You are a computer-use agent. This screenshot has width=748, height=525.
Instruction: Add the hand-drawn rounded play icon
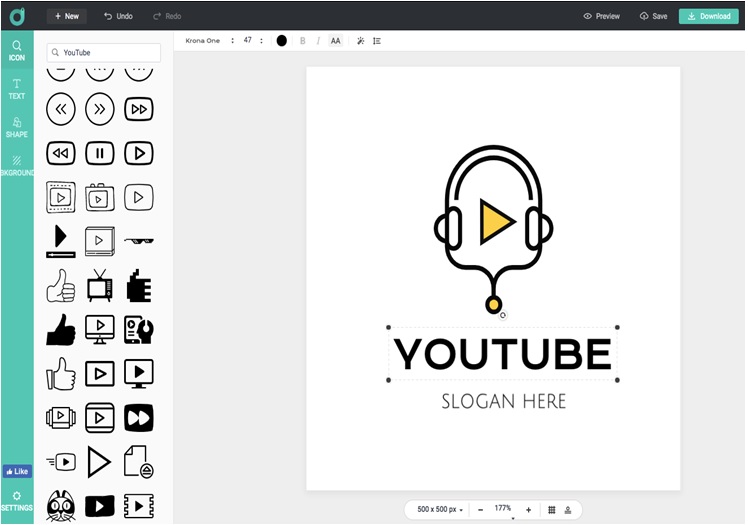coord(139,197)
